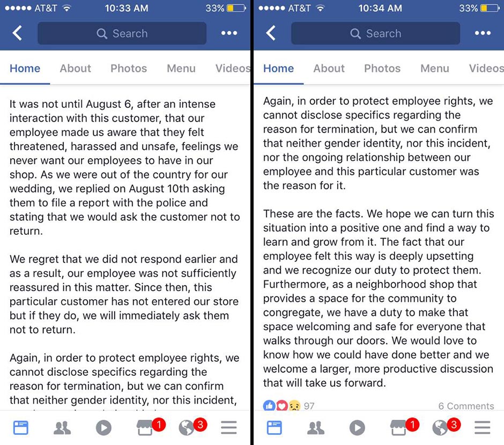Screen dimensions: 504x445
Task: Tap the back arrow in left screenshot
Action: point(18,33)
